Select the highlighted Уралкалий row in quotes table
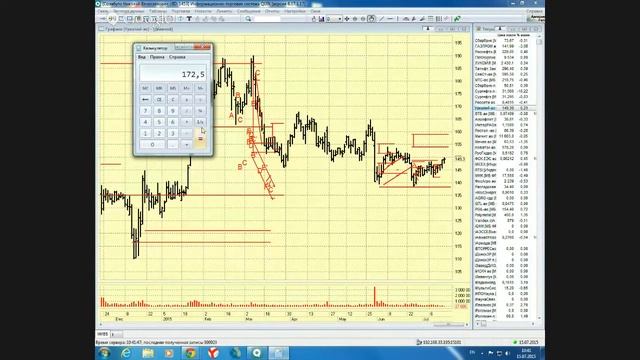This screenshot has width=640, height=360. click(504, 108)
